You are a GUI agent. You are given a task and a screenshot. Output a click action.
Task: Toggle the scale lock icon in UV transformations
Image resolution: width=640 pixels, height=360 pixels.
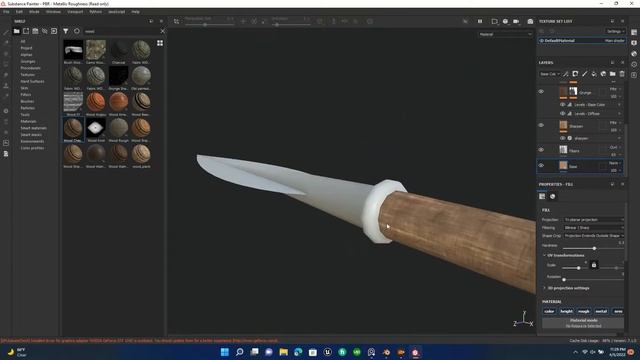(x=594, y=265)
